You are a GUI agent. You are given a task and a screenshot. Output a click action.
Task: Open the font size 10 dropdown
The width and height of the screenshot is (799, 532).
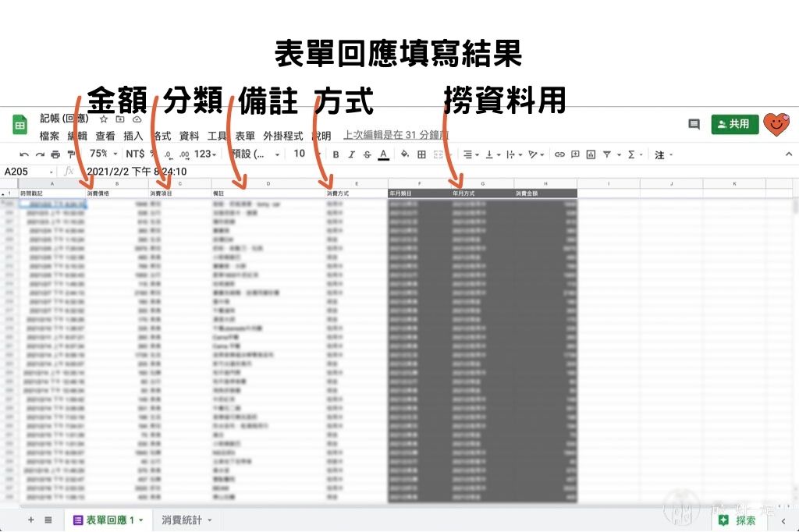click(x=307, y=154)
